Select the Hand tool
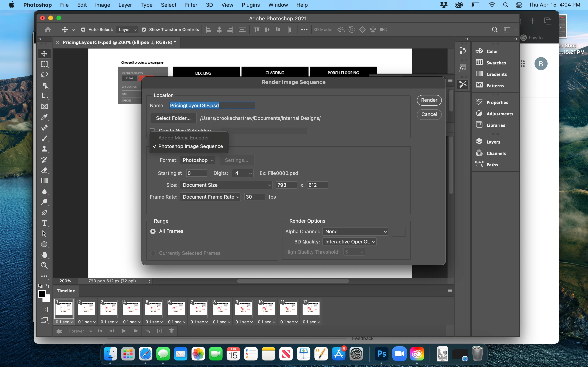588x367 pixels. [44, 255]
